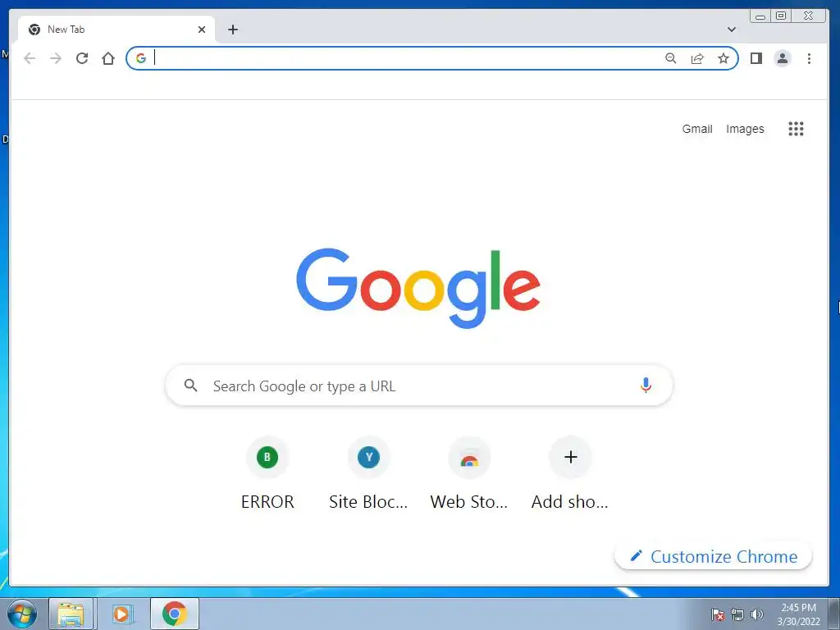Viewport: 840px width, 630px height.
Task: Add shortcut with plus tile
Action: coord(570,473)
